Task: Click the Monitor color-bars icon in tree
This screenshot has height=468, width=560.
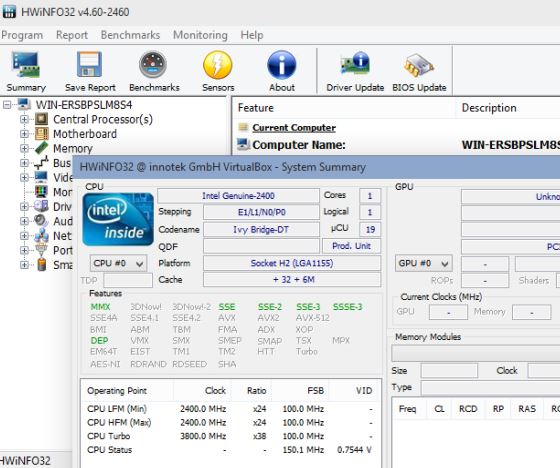Action: click(x=41, y=192)
